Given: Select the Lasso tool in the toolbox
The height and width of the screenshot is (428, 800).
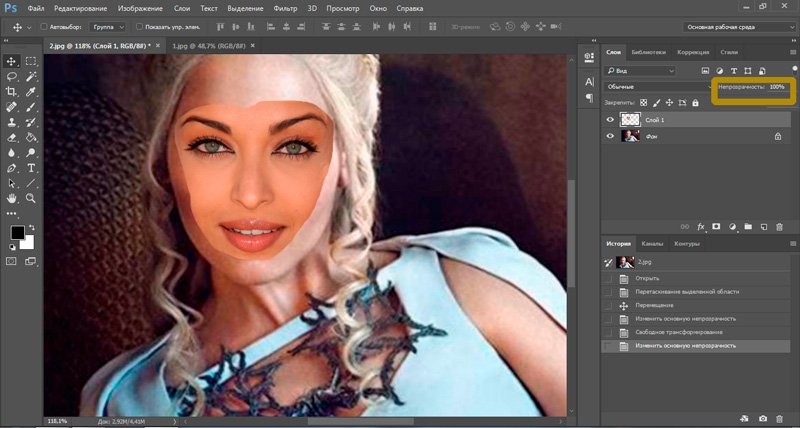Looking at the screenshot, I should (x=12, y=76).
